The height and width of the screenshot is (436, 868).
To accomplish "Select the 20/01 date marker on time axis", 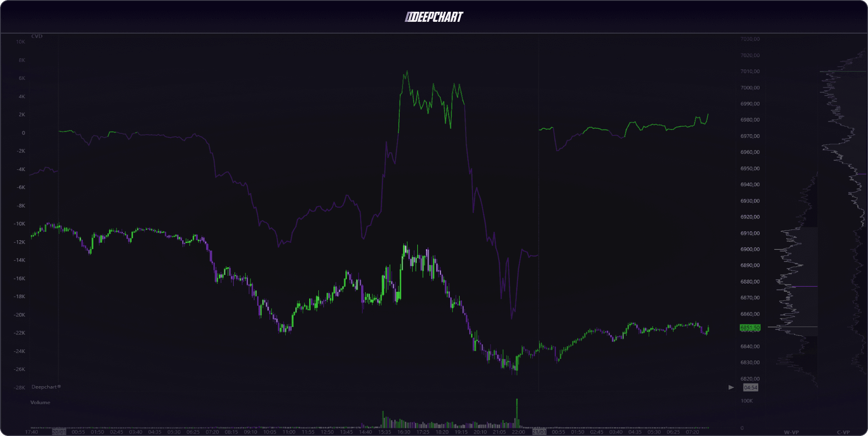I will [x=59, y=432].
